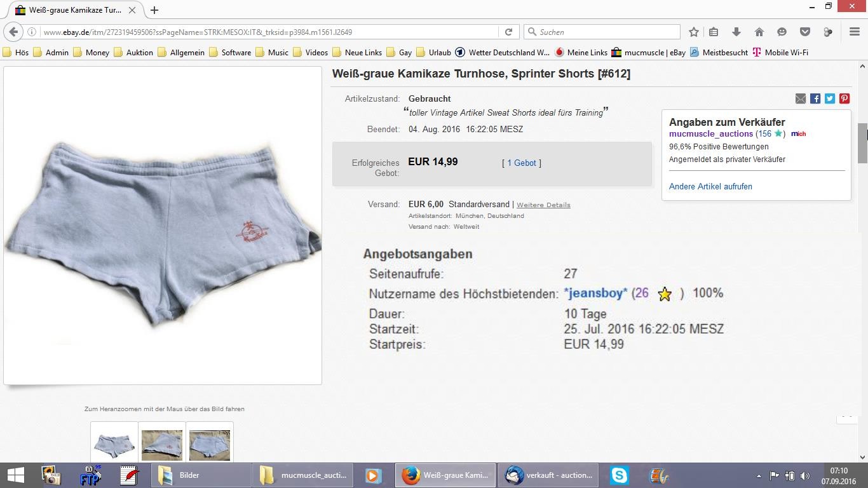Viewport: 868px width, 488px height.
Task: Select the Weiß-graue Kamikaze browser tab
Action: coord(75,10)
